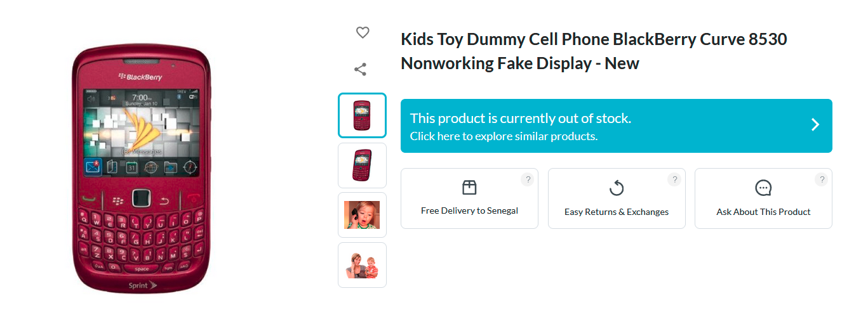Open help for Easy Returns & Exchanges
Image resolution: width=868 pixels, height=324 pixels.
tap(674, 179)
